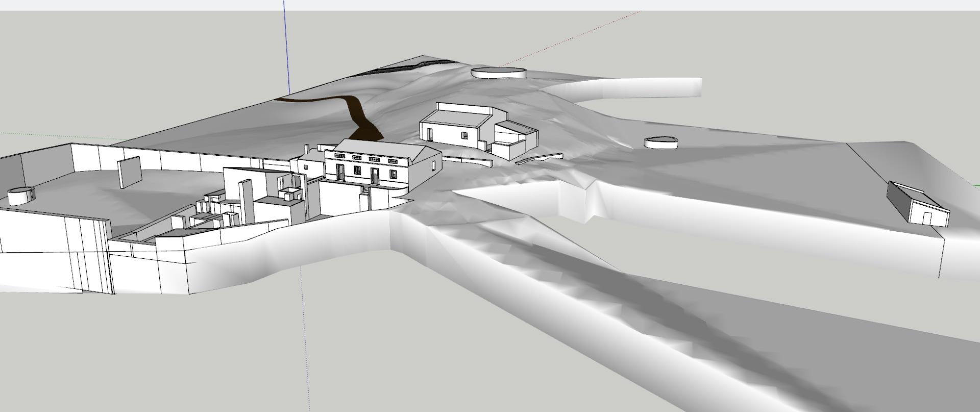Click the door of the upper hillside building
This screenshot has height=412, width=980.
click(430, 135)
